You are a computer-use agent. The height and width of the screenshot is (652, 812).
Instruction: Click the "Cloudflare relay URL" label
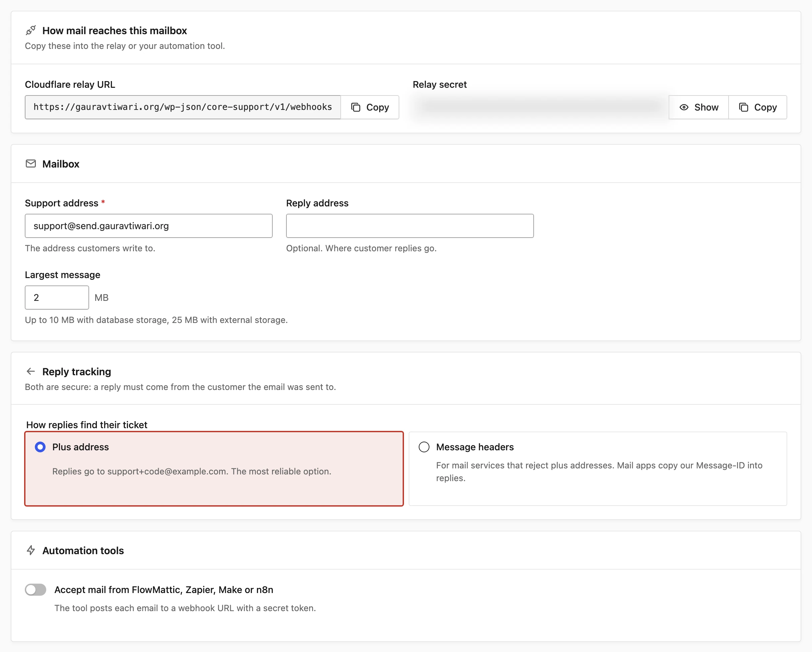pyautogui.click(x=70, y=84)
